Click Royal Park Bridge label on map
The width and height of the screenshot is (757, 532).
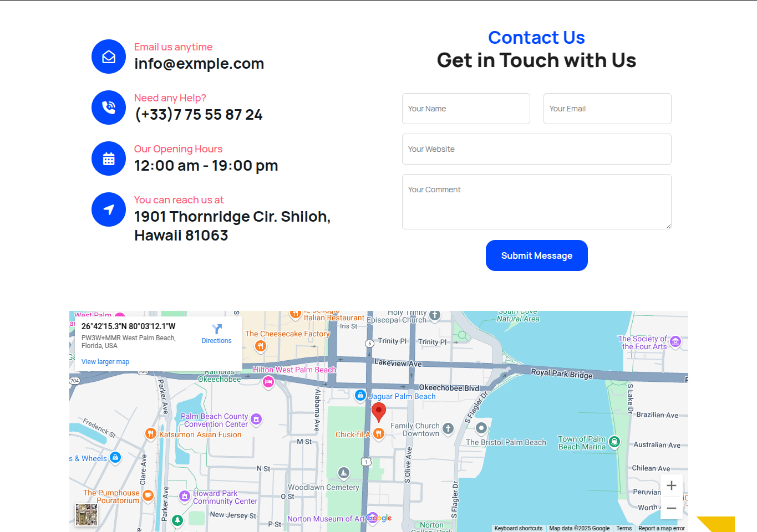point(562,374)
